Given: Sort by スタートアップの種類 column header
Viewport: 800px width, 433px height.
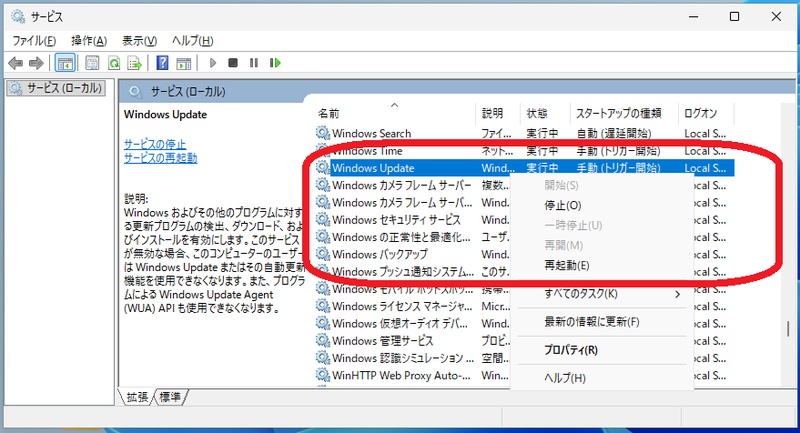Looking at the screenshot, I should 624,113.
